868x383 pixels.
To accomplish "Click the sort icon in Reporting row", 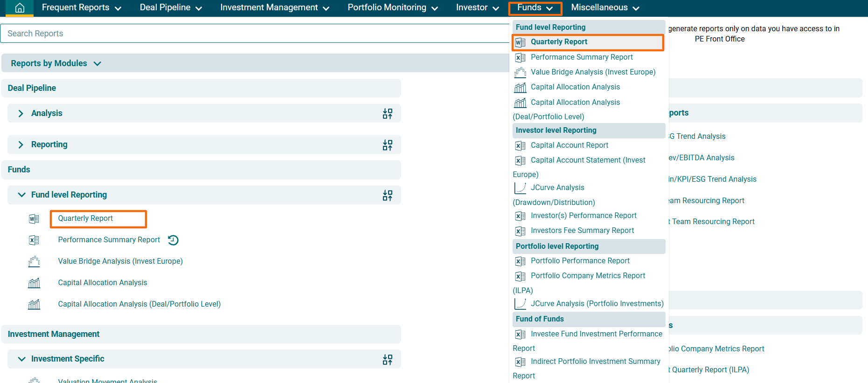I will pyautogui.click(x=387, y=145).
